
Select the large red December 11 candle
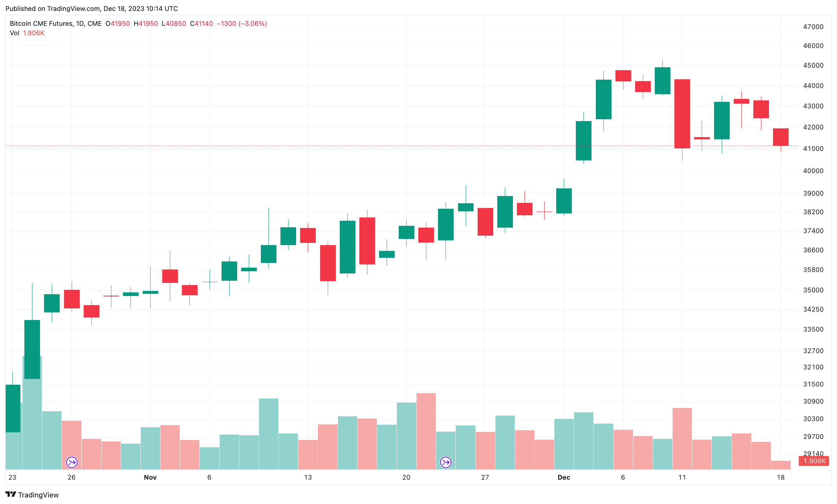coord(682,113)
